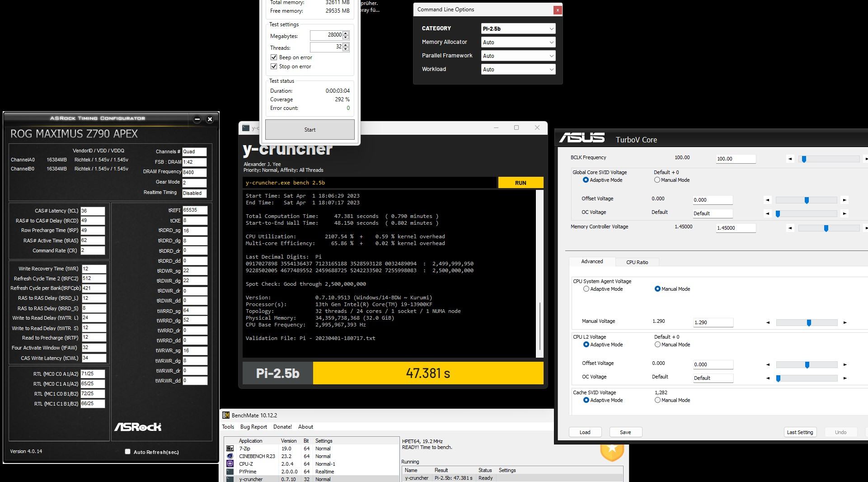Select CINEBENCH R23 icon in BenchMate list
The image size is (868, 482).
tap(230, 456)
